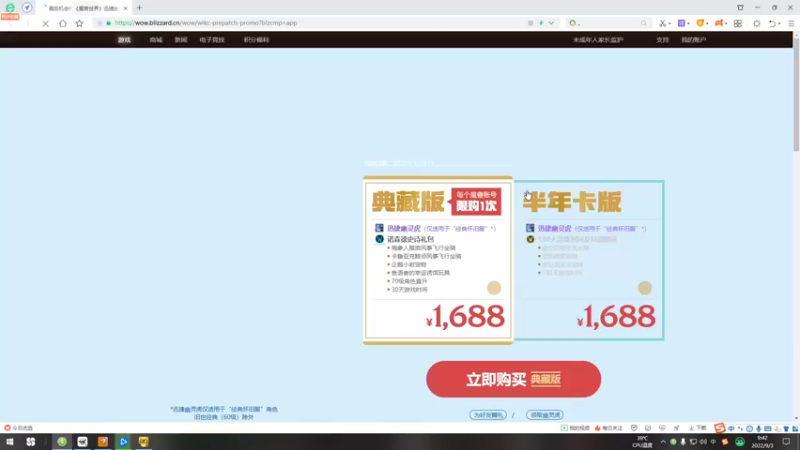The image size is (800, 450).
Task: Open the browser hamburger menu
Action: click(x=791, y=23)
